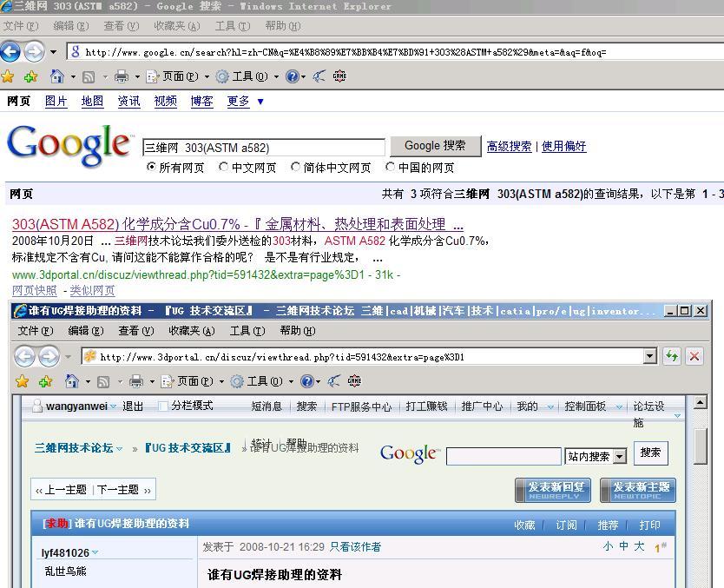The width and height of the screenshot is (724, 588).
Task: Click 搜索 button next to forum search
Action: [650, 453]
